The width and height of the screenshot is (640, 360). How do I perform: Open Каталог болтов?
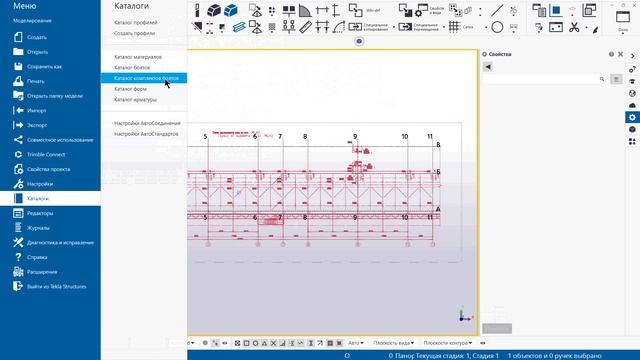[144, 68]
